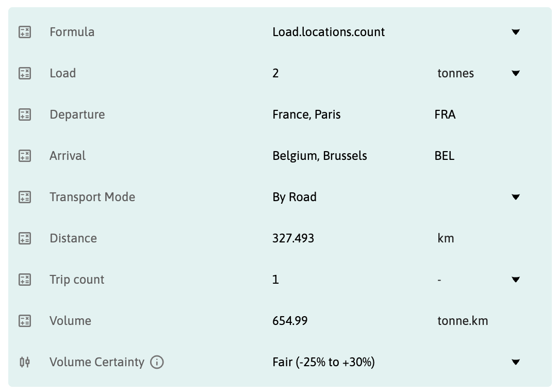Select the France, Paris departure field

306,115
